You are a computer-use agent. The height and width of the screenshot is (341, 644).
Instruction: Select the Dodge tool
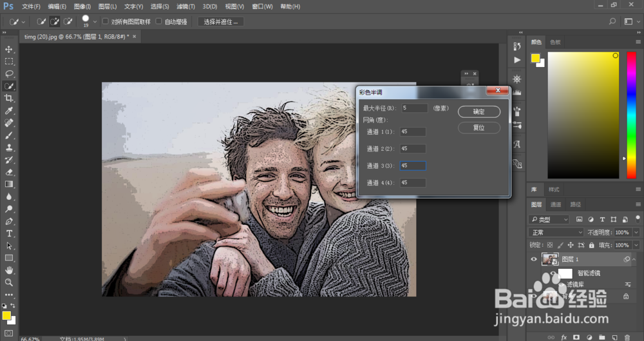[x=8, y=209]
